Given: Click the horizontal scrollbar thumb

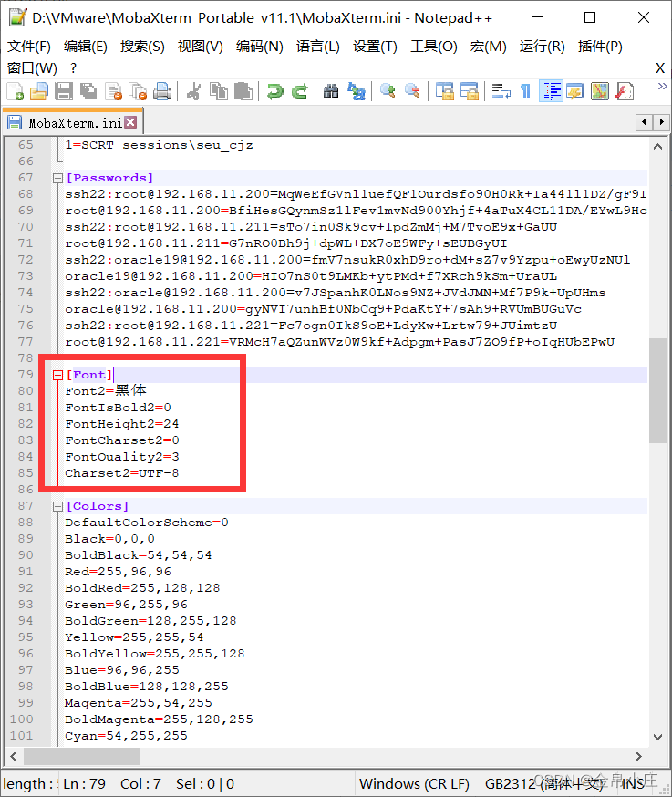Looking at the screenshot, I should (x=82, y=756).
